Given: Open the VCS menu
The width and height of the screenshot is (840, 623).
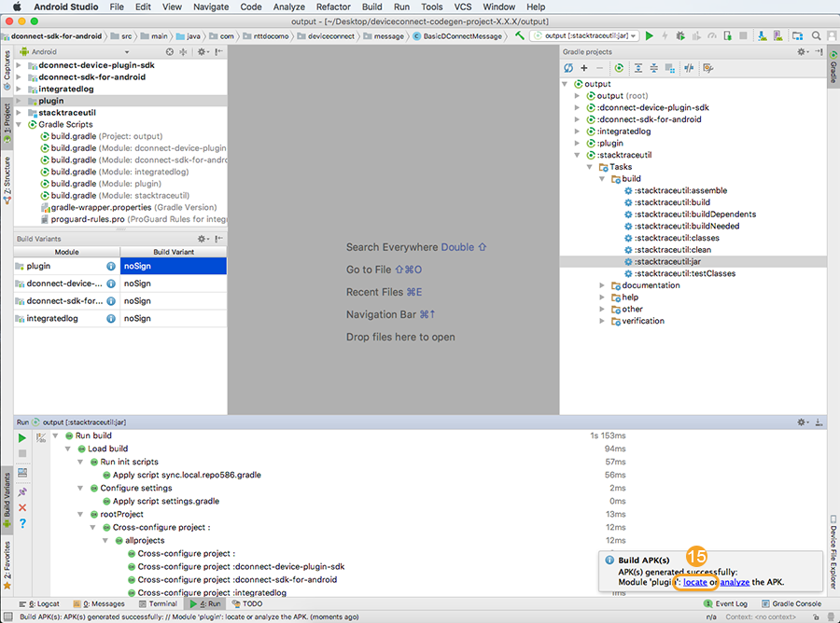Looking at the screenshot, I should [463, 7].
